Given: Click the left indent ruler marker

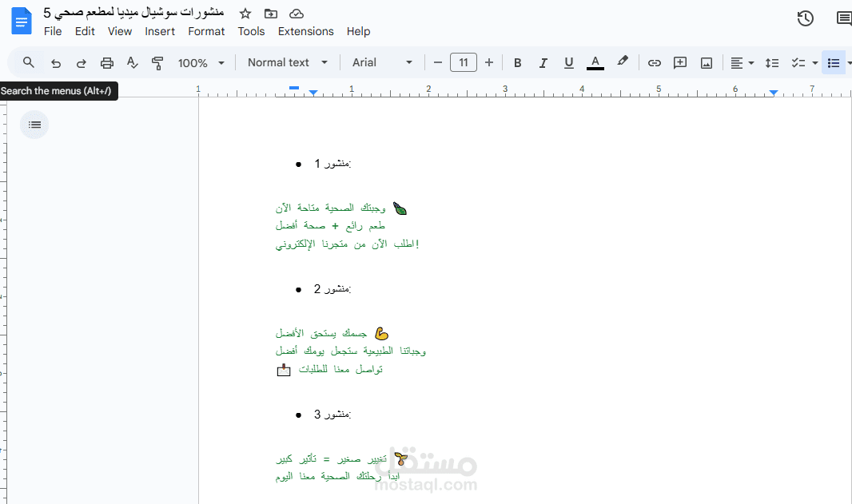Looking at the screenshot, I should [x=313, y=93].
